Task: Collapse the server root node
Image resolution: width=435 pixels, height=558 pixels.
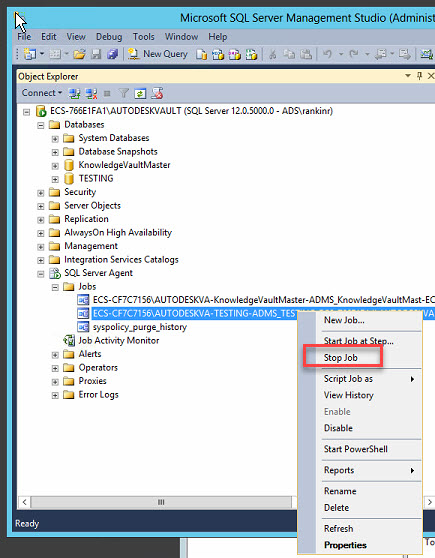Action: (x=26, y=112)
